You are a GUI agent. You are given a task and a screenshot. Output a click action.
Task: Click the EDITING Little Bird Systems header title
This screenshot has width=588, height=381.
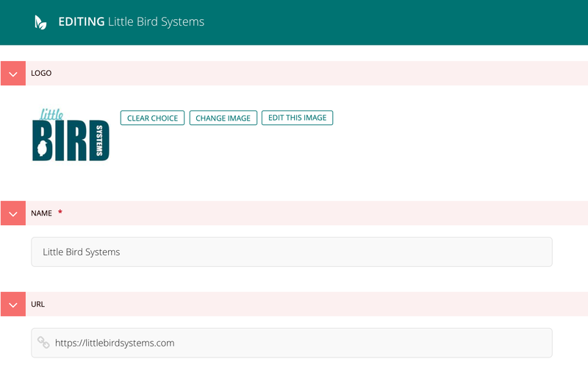[x=132, y=22]
